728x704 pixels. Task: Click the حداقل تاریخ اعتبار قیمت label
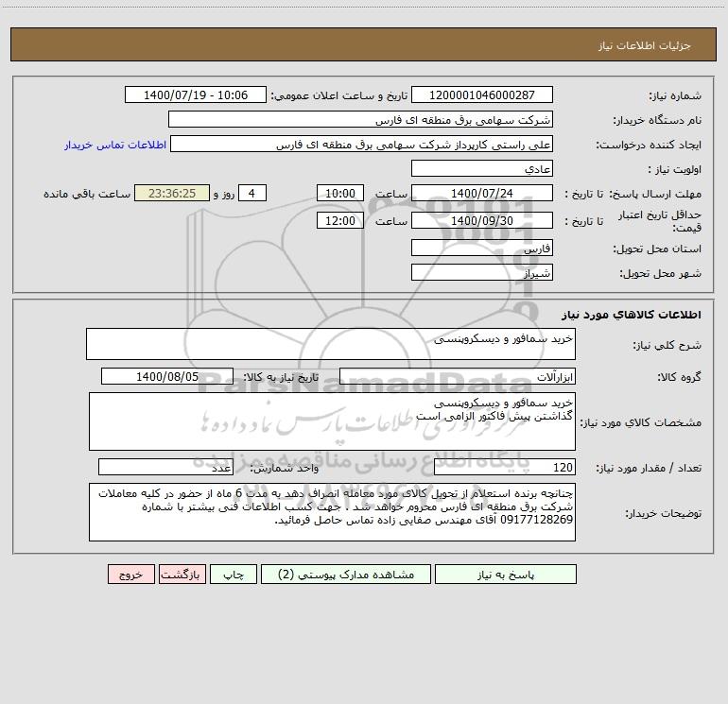[660, 221]
